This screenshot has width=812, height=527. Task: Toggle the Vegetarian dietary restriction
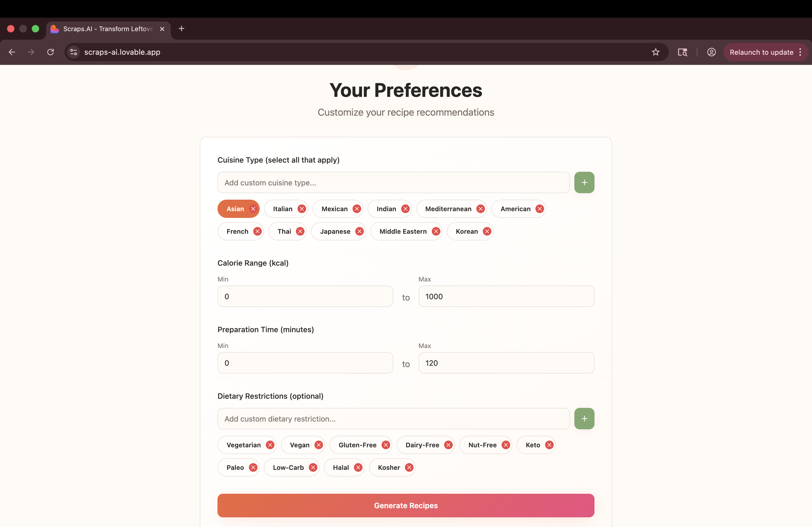(x=243, y=445)
